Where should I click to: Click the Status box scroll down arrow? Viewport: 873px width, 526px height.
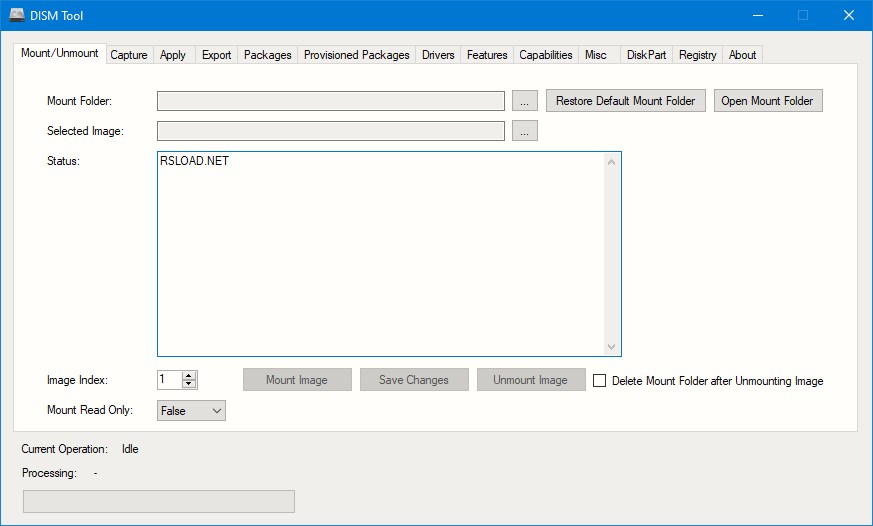611,347
